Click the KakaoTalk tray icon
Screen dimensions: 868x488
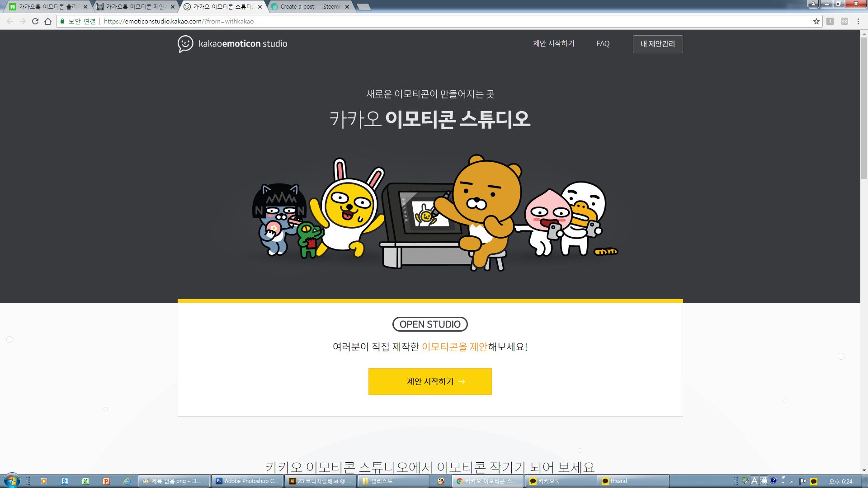click(814, 481)
